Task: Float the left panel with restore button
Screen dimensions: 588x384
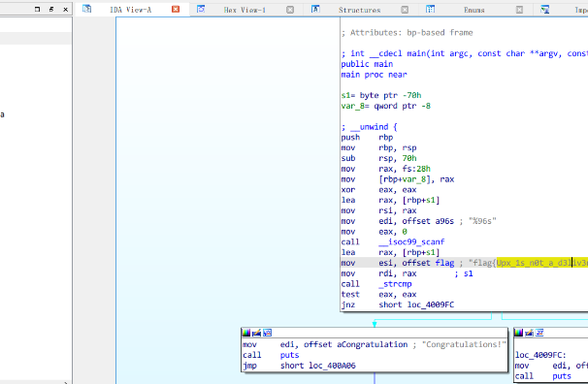Action: [51, 9]
